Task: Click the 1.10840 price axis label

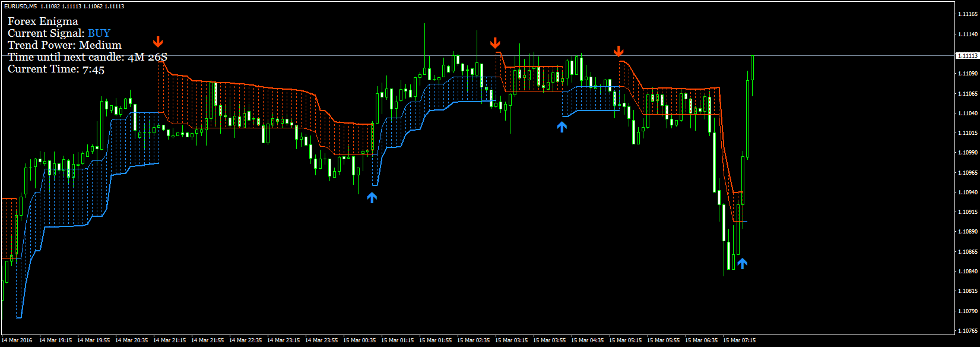Action: click(x=968, y=272)
